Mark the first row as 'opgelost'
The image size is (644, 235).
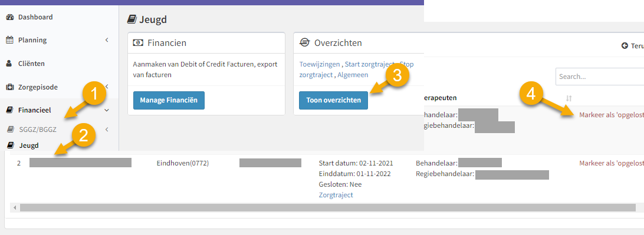pos(611,115)
